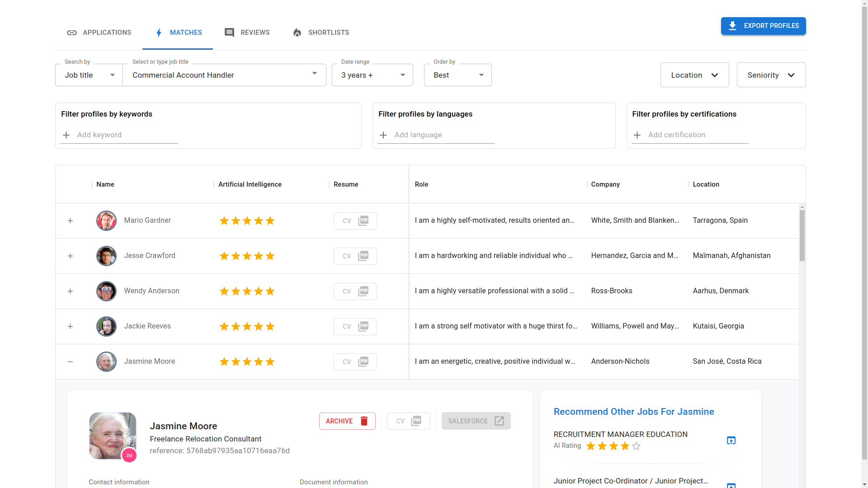This screenshot has width=868, height=488.
Task: Open Jesse Crawford's CV button
Action: coord(355,256)
